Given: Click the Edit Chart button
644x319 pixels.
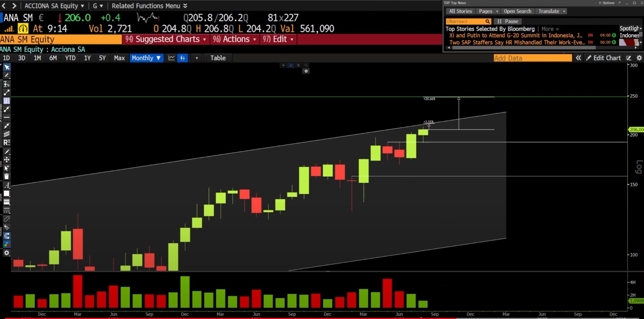Looking at the screenshot, I should pyautogui.click(x=603, y=58).
